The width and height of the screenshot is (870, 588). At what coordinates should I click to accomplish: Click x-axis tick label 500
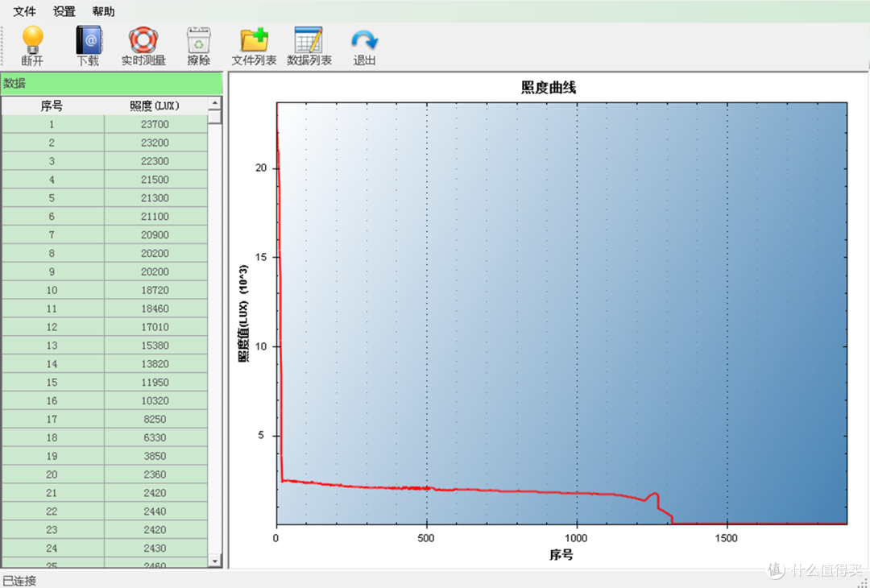tap(426, 538)
